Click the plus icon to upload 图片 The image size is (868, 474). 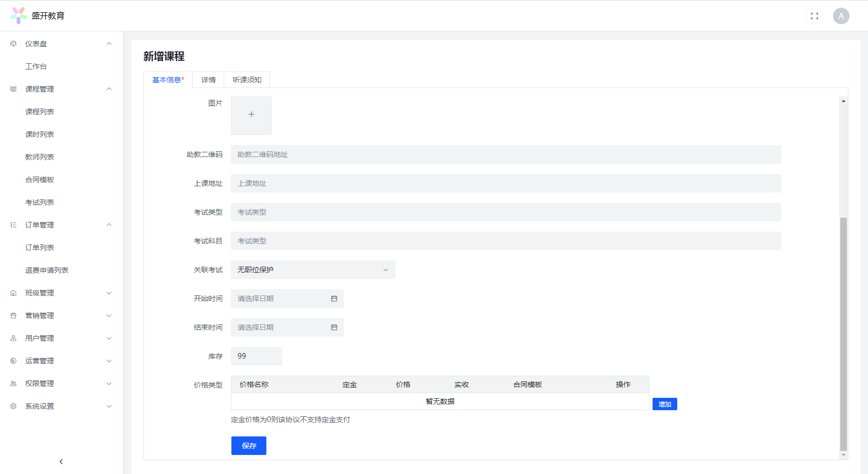click(251, 114)
